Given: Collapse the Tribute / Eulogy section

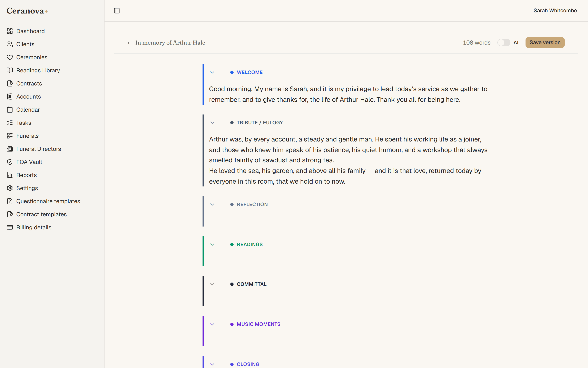Looking at the screenshot, I should coord(212,123).
